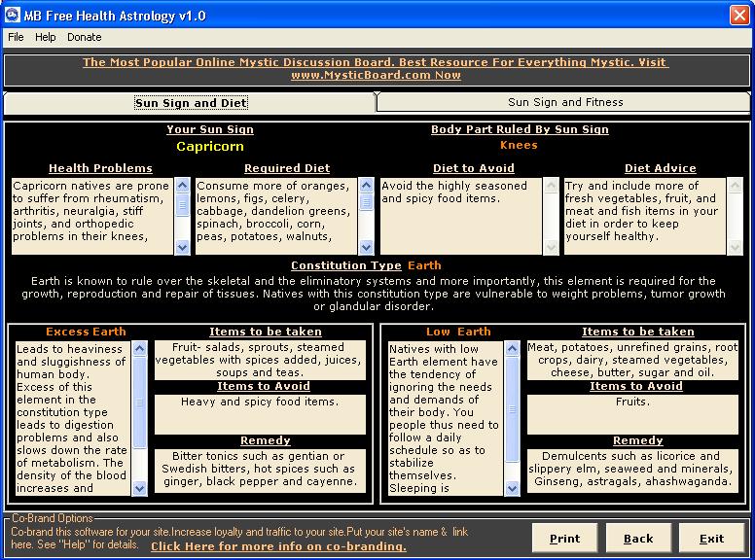755x560 pixels.
Task: Click the Low Earth scrollbar thumb
Action: pyautogui.click(x=513, y=409)
